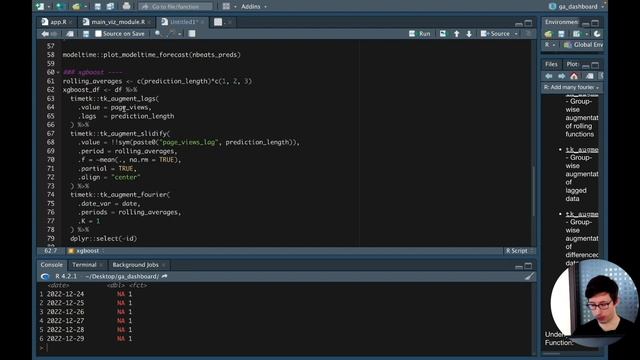Switch to the app.R tab
Viewport: 640px width, 360px height.
click(x=58, y=22)
